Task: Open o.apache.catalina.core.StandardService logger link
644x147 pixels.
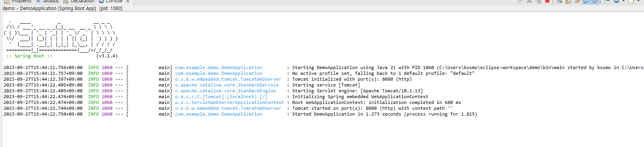Action: click(227, 85)
